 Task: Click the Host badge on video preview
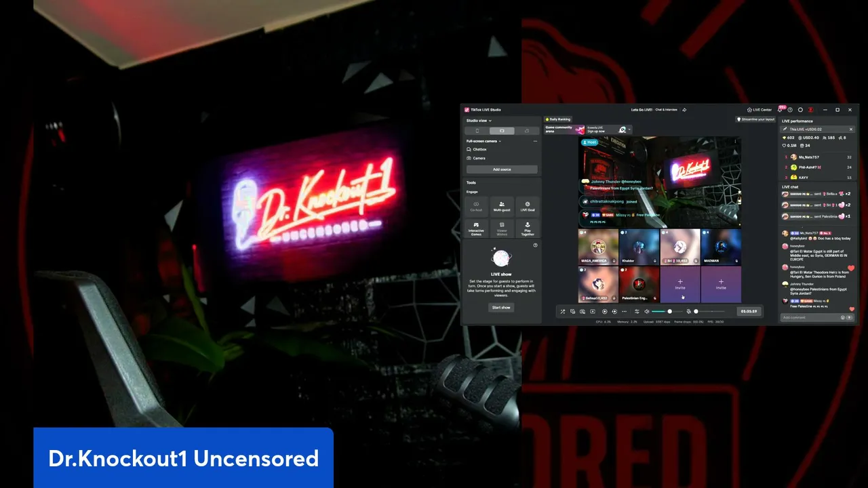[x=589, y=142]
